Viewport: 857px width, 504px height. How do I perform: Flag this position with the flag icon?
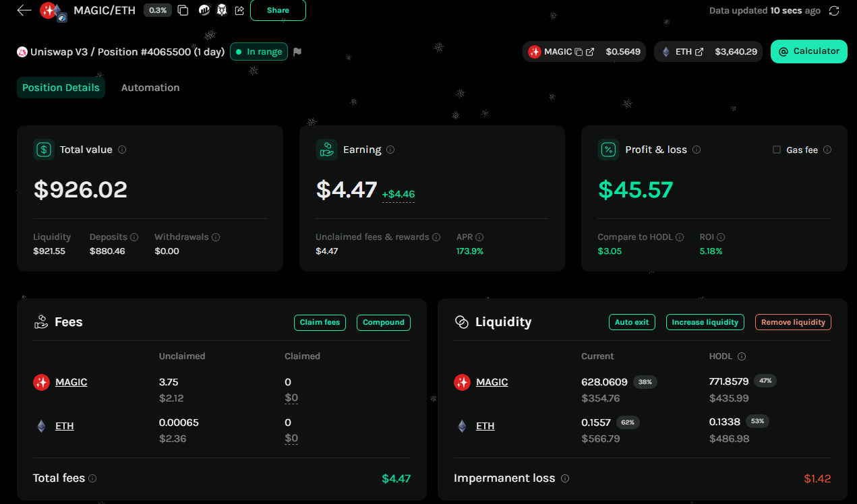[297, 52]
